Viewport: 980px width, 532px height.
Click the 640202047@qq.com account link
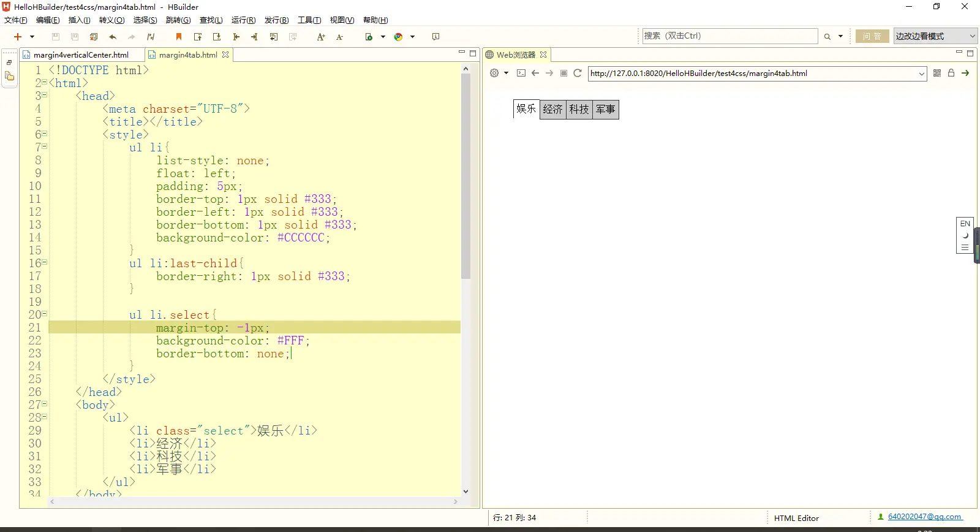click(x=925, y=517)
